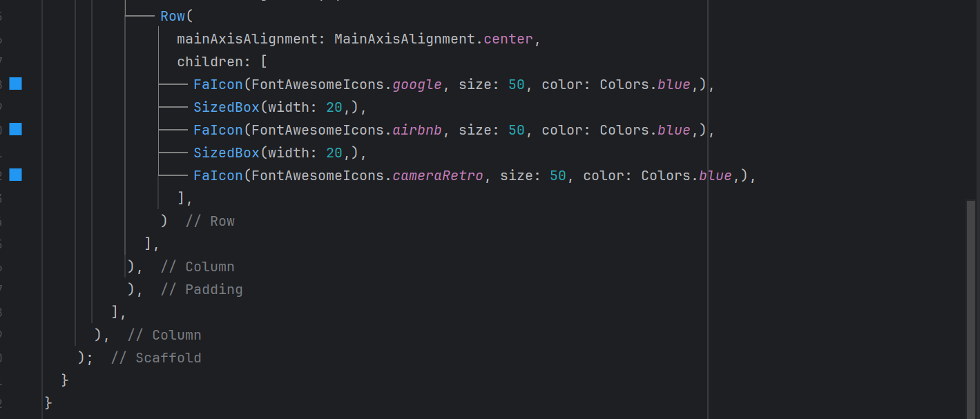Open gutter color swatch on airbnb line
Image resolution: width=980 pixels, height=419 pixels.
16,130
